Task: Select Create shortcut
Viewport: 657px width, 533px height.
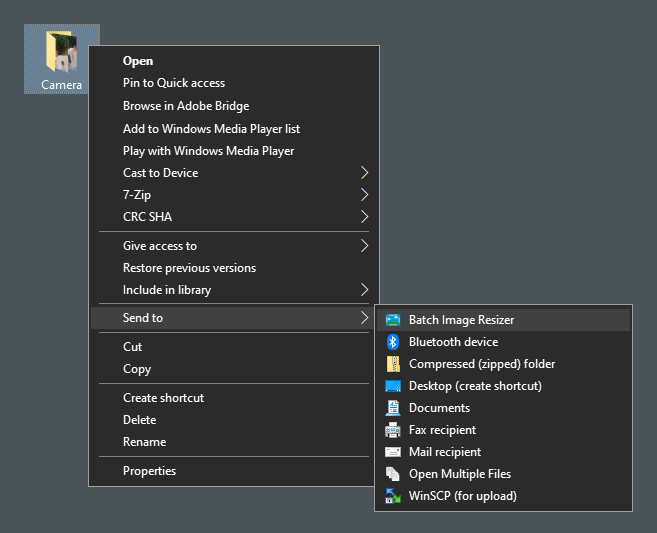Action: coord(234,398)
